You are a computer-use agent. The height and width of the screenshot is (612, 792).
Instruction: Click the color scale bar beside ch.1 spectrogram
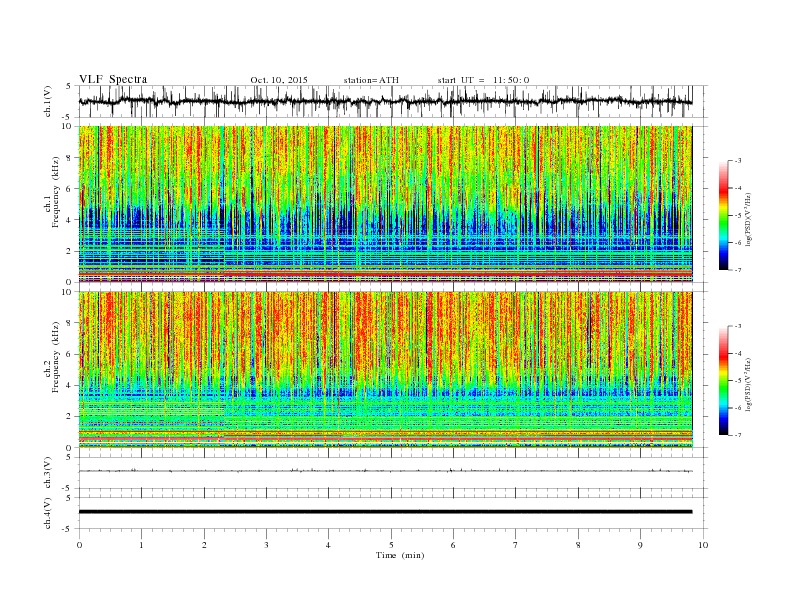coord(724,215)
